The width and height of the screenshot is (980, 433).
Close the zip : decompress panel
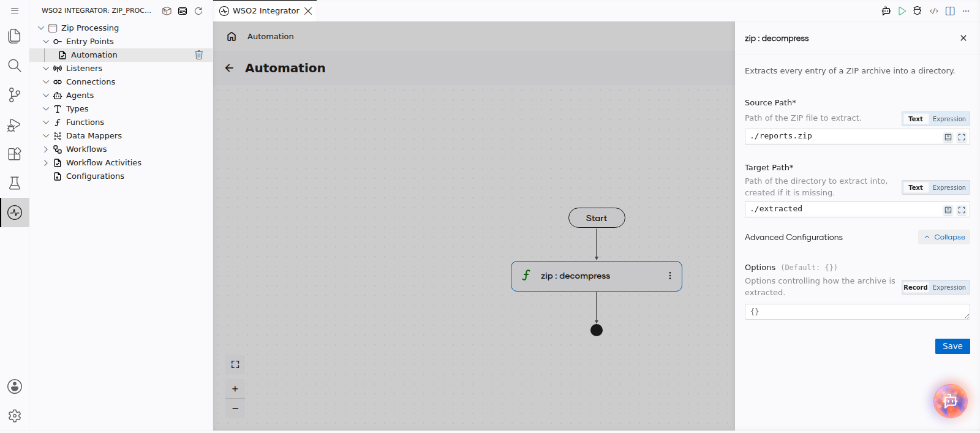click(963, 38)
